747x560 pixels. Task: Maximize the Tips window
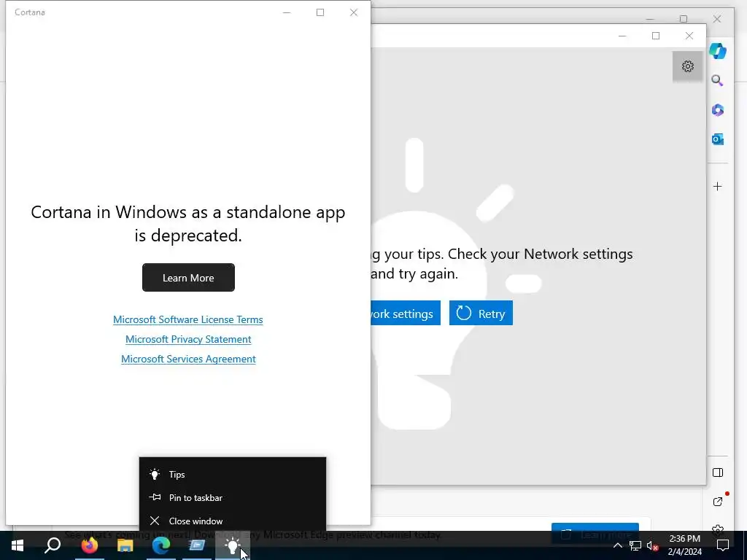(656, 36)
